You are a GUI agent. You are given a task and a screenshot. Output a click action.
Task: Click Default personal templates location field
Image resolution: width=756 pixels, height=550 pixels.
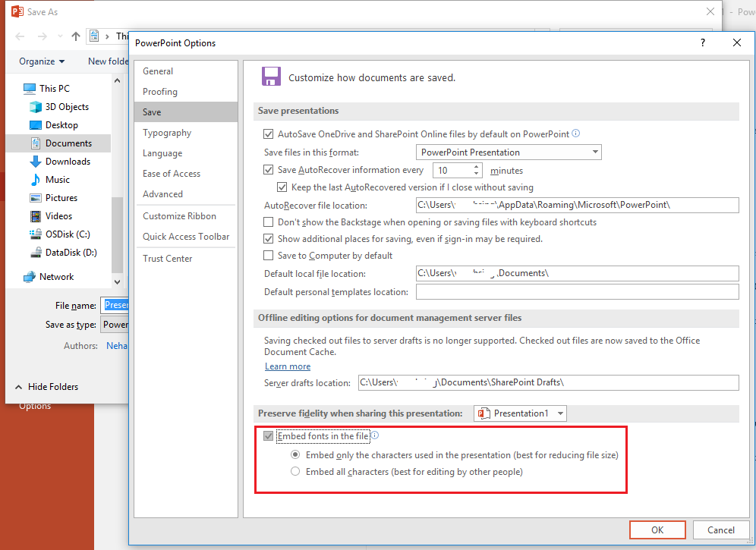pyautogui.click(x=577, y=291)
